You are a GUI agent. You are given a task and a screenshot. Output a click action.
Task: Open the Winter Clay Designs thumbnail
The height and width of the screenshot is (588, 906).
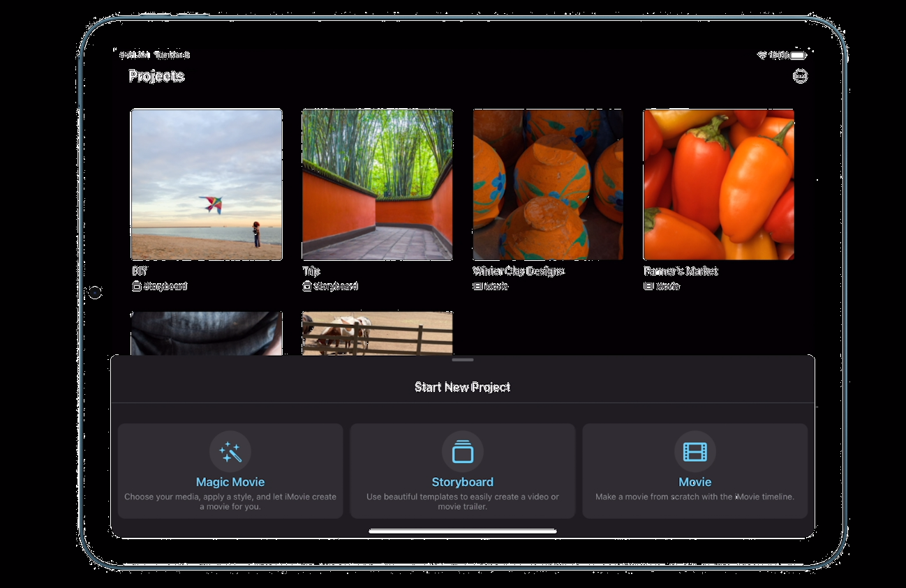click(548, 185)
